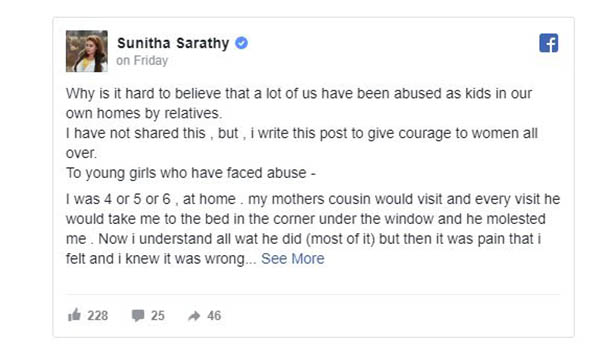Share the post using arrow icon
The width and height of the screenshot is (600, 363).
click(x=194, y=316)
